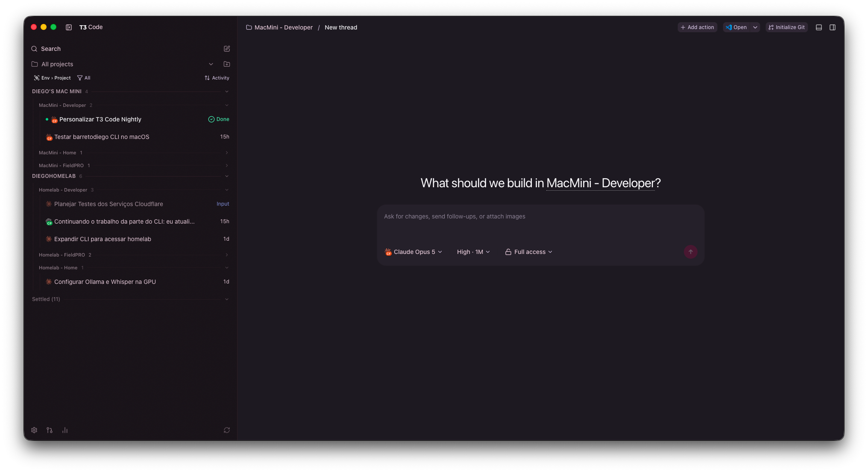Click the refresh sync icon in sidebar footer
868x472 pixels.
pyautogui.click(x=227, y=430)
